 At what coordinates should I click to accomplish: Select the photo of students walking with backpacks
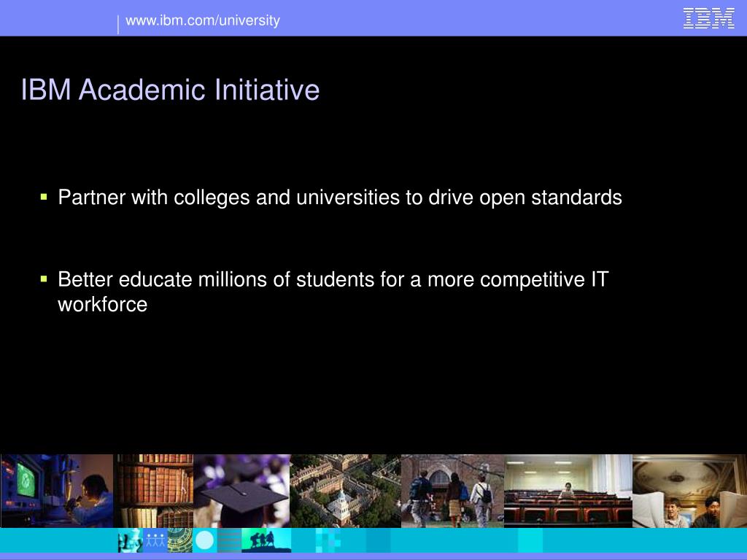(x=452, y=491)
